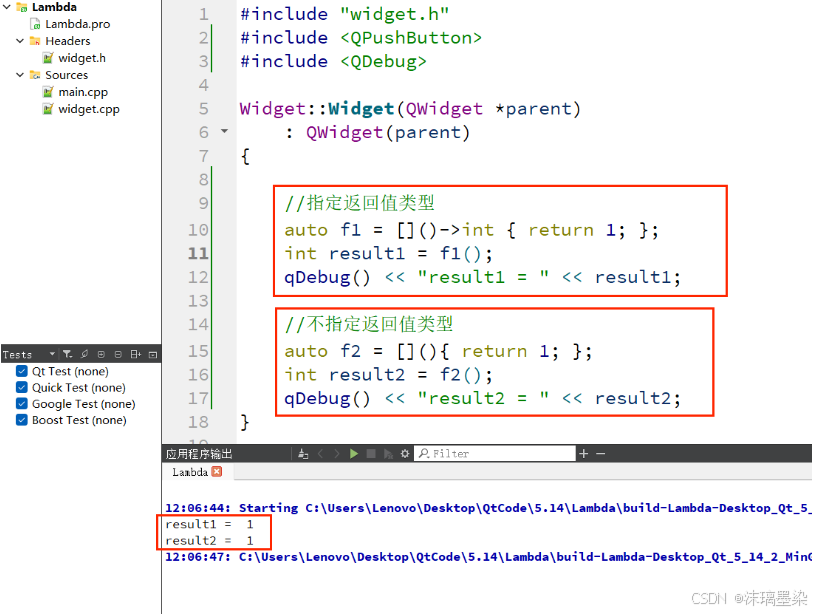Click line number 11 in the gutter

(198, 253)
